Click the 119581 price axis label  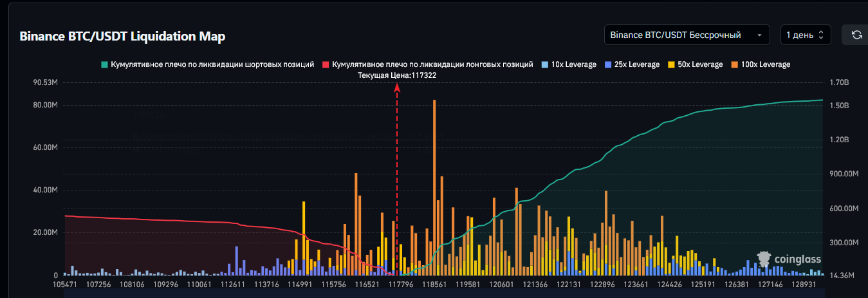pyautogui.click(x=468, y=284)
